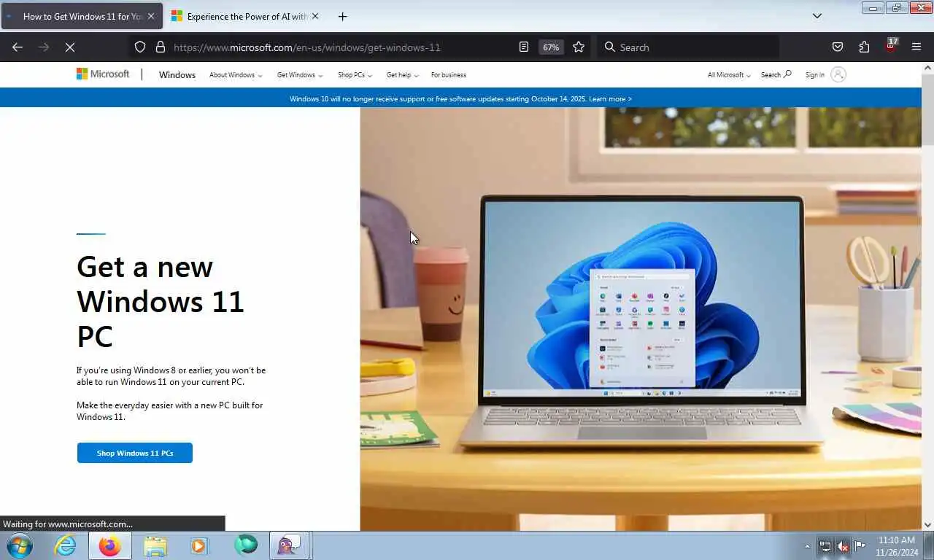Open Windows Media Player in taskbar
The image size is (934, 560).
click(x=198, y=545)
